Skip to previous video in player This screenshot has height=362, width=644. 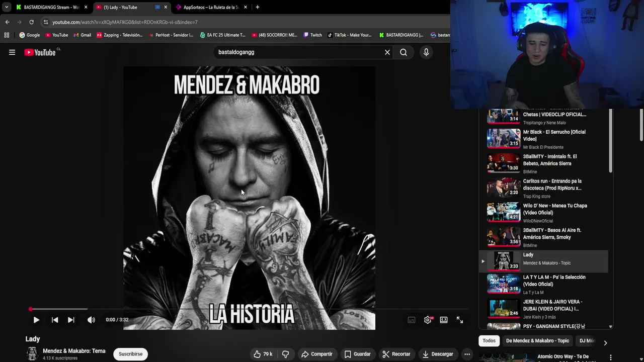55,320
